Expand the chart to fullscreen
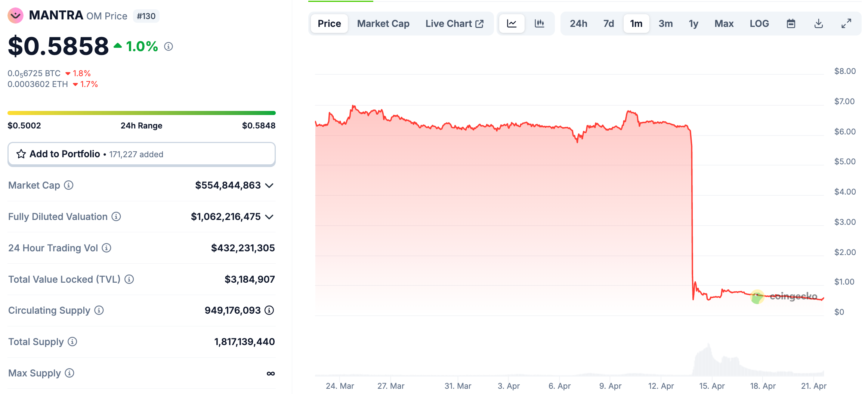 846,24
